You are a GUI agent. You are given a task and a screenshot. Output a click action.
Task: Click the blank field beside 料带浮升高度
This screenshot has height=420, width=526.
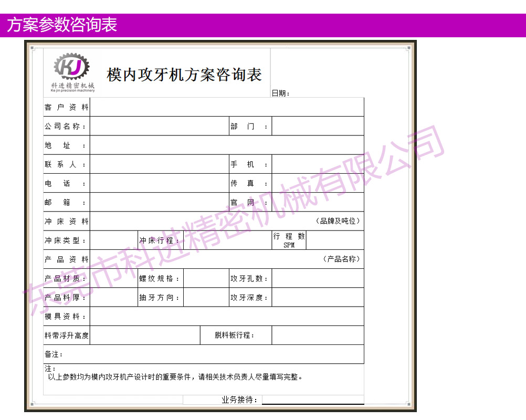point(145,335)
